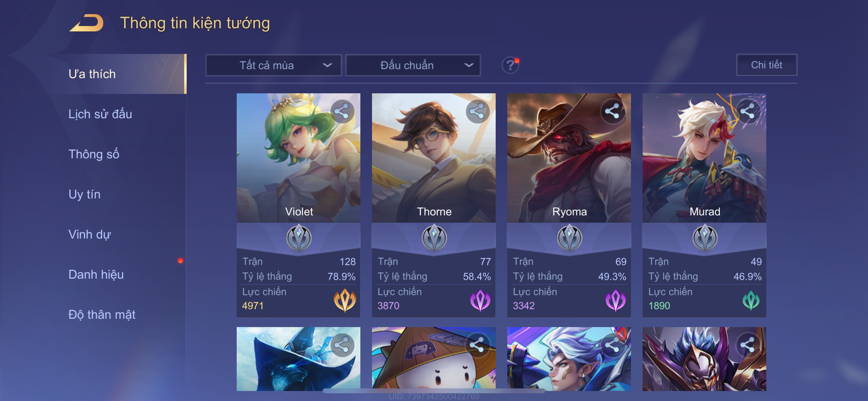Click Murad's green Lực chiến badge
Viewport: 868px width, 401px height.
751,300
